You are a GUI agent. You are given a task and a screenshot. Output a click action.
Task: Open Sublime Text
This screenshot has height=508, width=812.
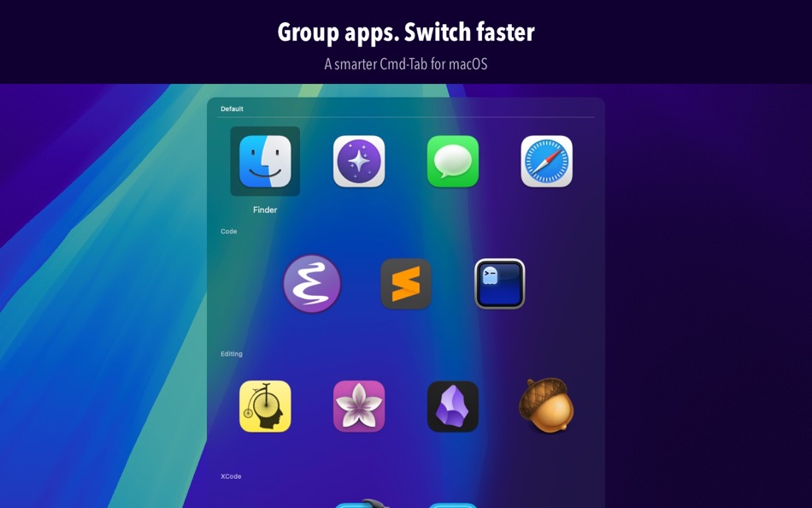(x=405, y=284)
